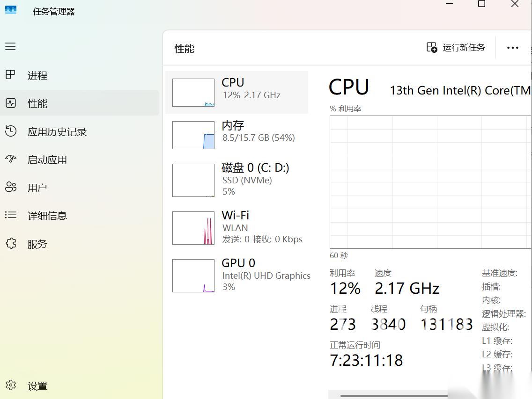Click the 句柄 count 131183

click(446, 324)
